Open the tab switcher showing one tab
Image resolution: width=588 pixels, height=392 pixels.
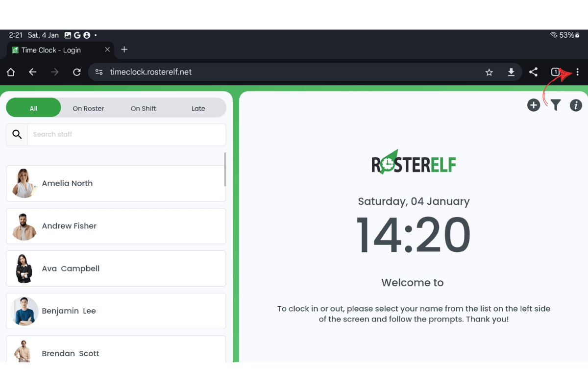tap(555, 72)
